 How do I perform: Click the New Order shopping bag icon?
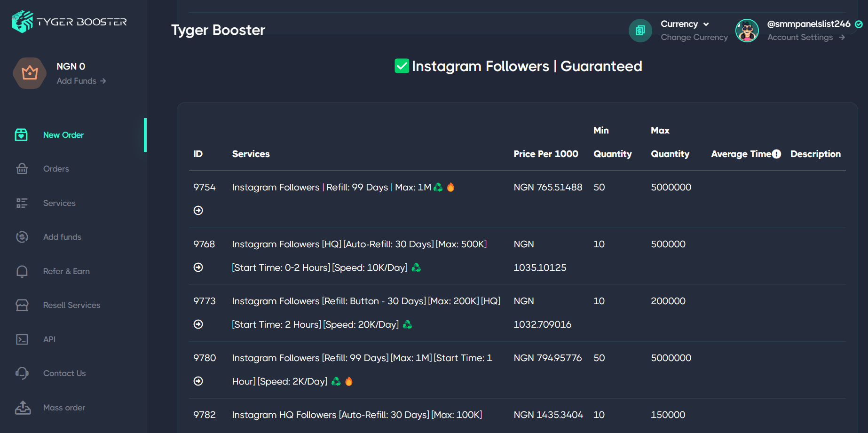21,135
